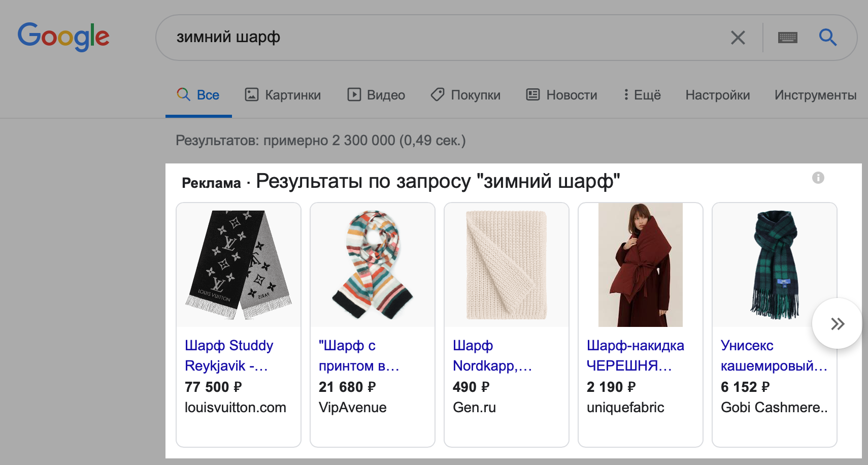Viewport: 868px width, 465px height.
Task: Open 'Шарф Studdy Reykjavik' product link
Action: click(229, 355)
